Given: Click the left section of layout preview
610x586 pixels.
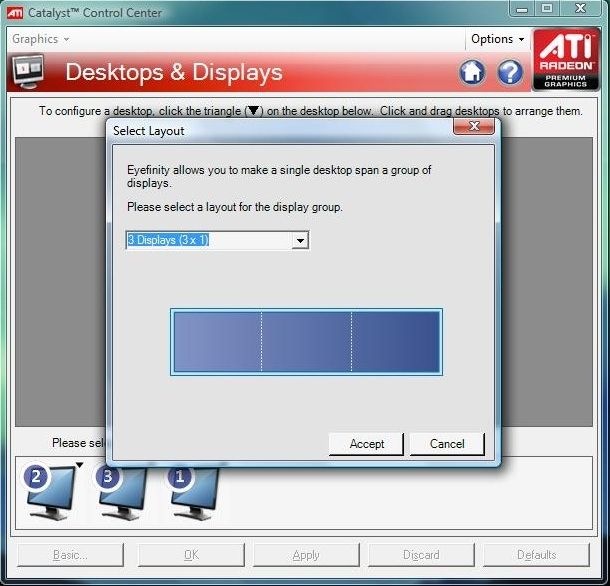Looking at the screenshot, I should click(x=217, y=342).
